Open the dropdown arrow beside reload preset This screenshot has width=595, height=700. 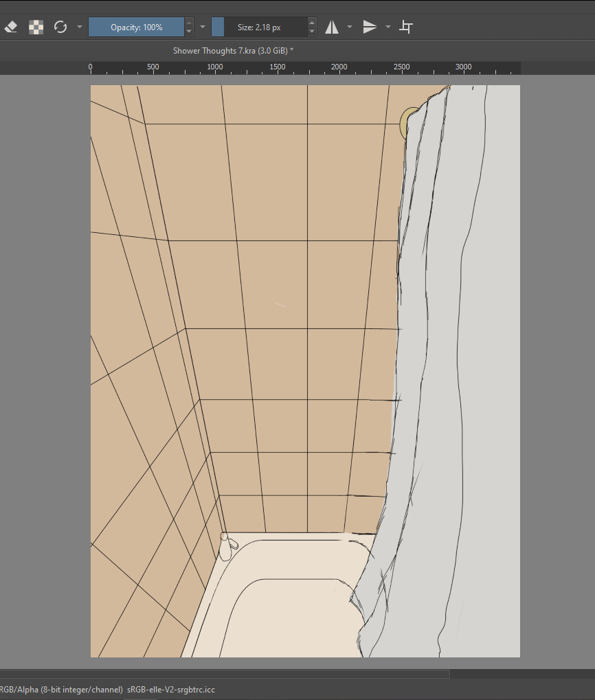80,27
